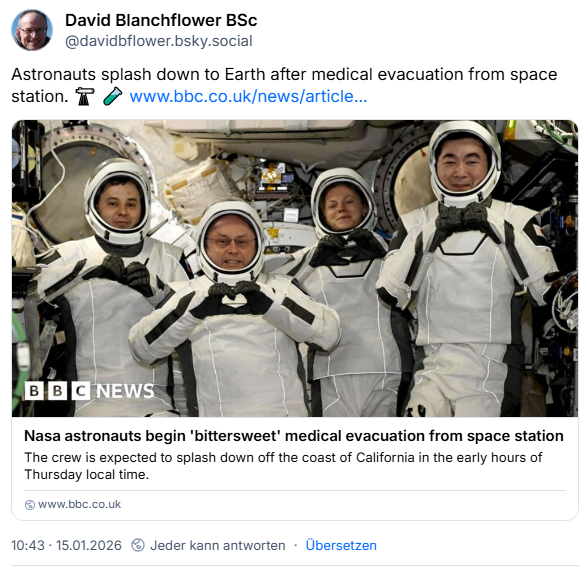Open the Jeder kann antworten reply settings
The image size is (583, 574).
(218, 545)
